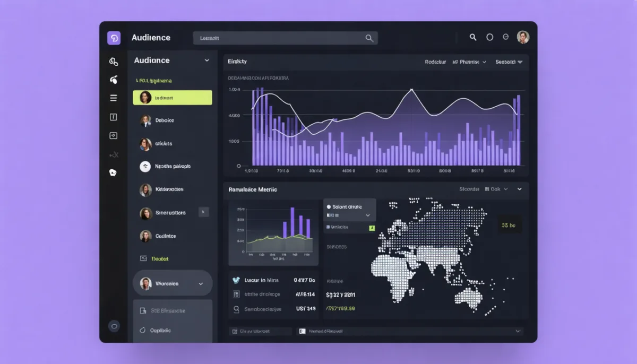The height and width of the screenshot is (364, 637).
Task: Select the highlighted green Ludinert row
Action: click(173, 98)
